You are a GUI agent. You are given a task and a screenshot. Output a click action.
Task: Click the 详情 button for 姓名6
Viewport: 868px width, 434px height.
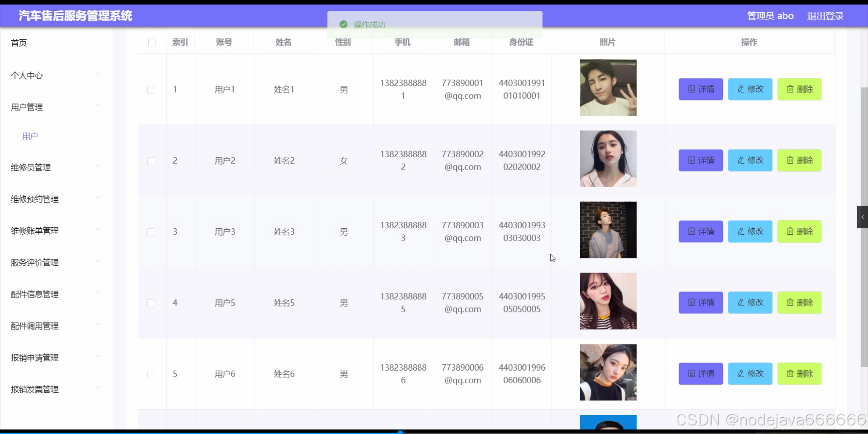tap(701, 373)
